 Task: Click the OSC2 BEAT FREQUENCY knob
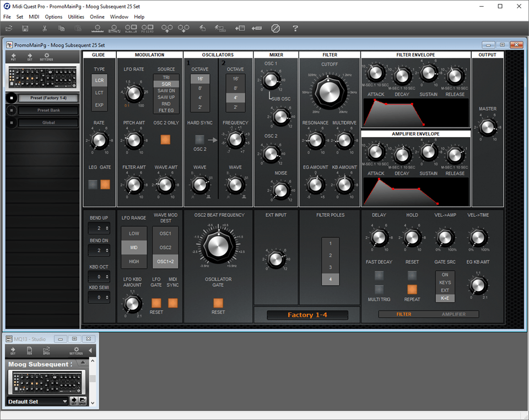(218, 246)
